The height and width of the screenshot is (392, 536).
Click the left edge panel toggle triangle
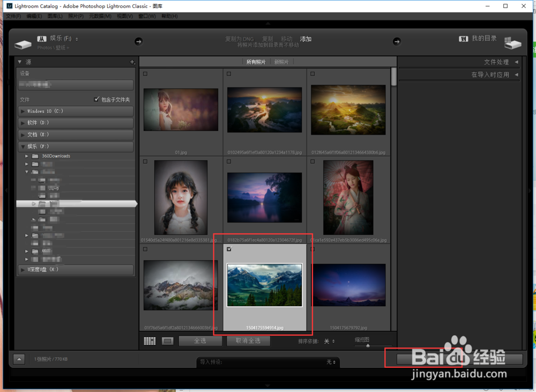(x=6, y=191)
